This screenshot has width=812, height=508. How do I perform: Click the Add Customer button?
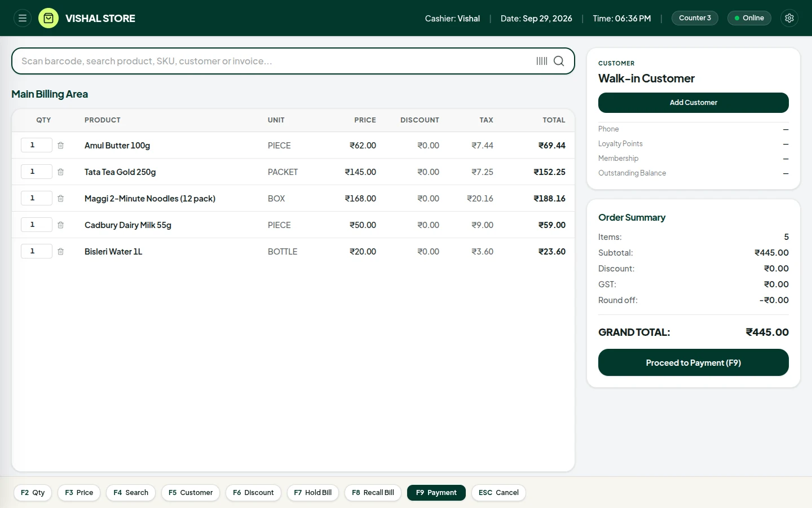(694, 103)
